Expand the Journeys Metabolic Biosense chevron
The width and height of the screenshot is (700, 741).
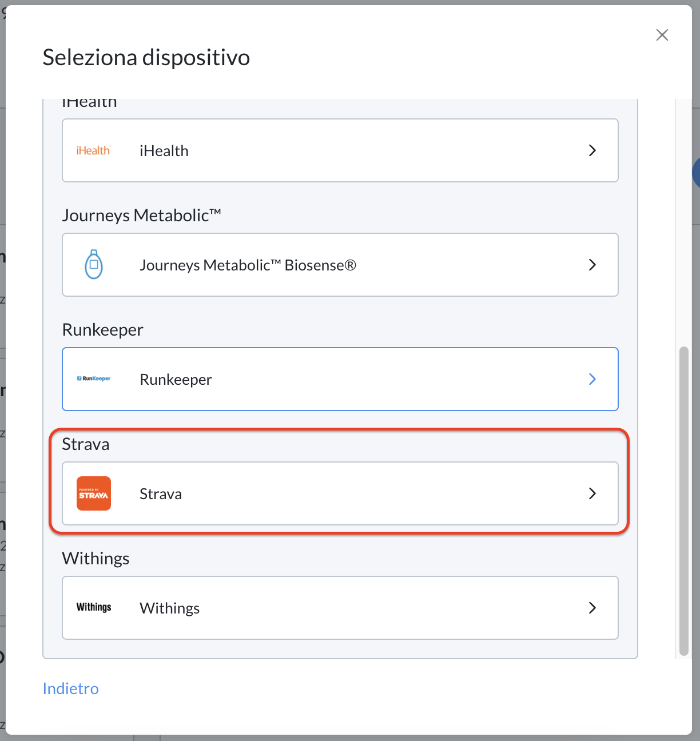tap(592, 265)
